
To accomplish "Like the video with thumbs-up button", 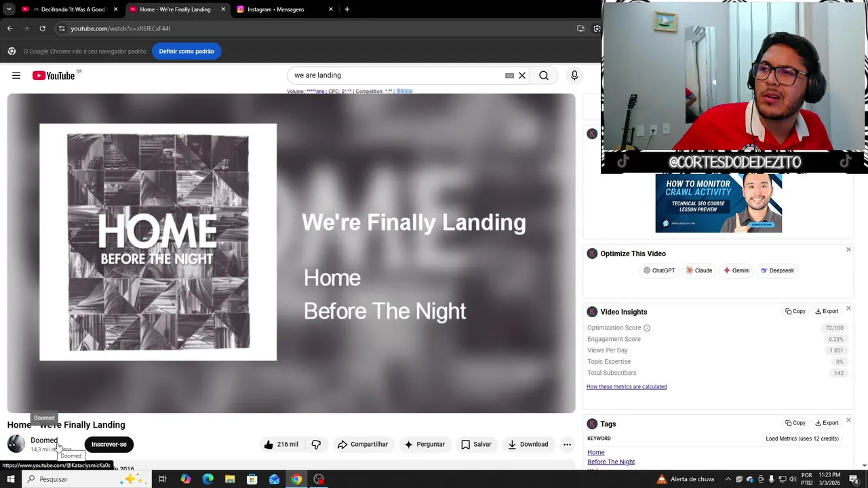I will coord(281,445).
